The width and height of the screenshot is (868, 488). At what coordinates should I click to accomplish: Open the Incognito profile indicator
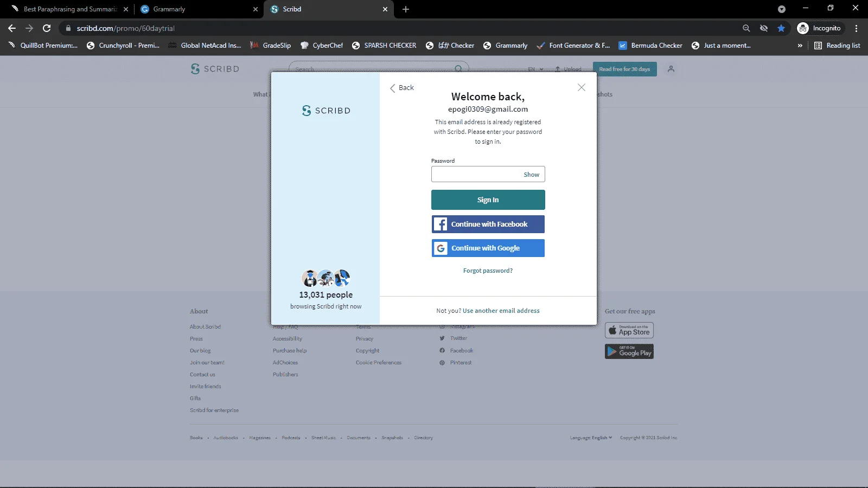[820, 28]
